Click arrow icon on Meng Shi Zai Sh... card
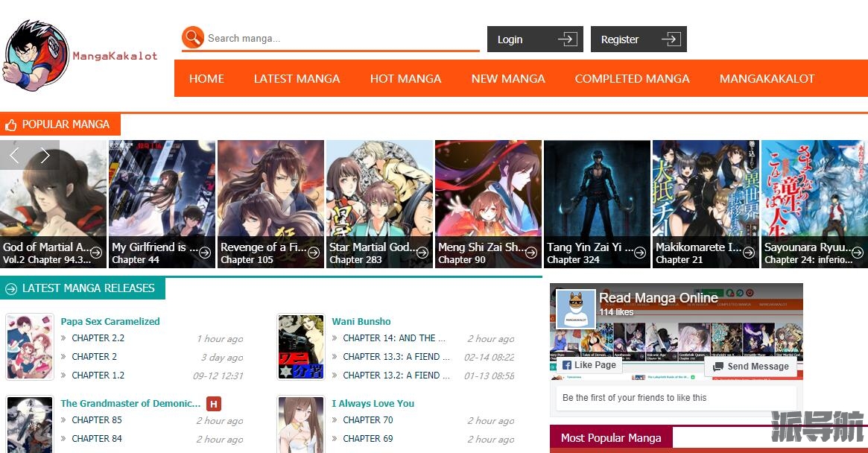 pyautogui.click(x=531, y=253)
